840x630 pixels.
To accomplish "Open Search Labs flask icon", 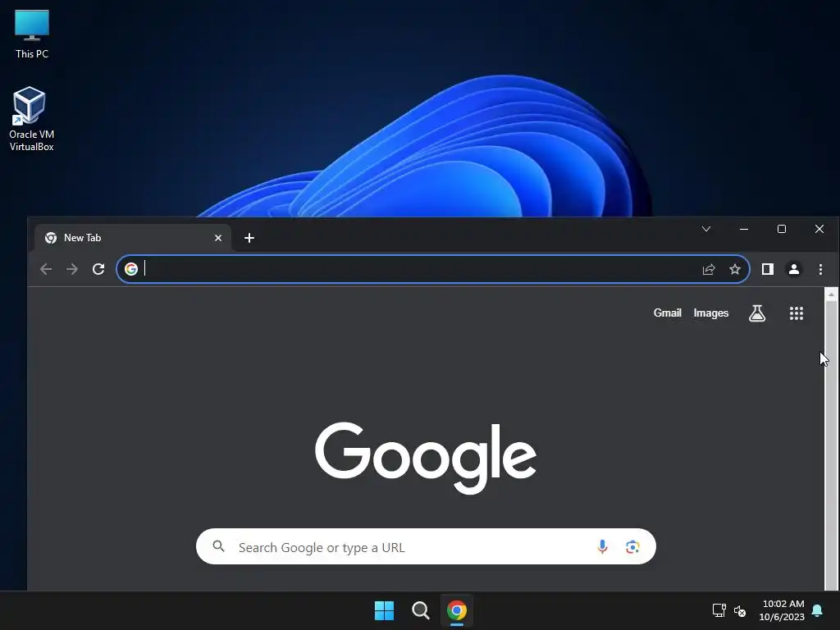I will [x=757, y=313].
